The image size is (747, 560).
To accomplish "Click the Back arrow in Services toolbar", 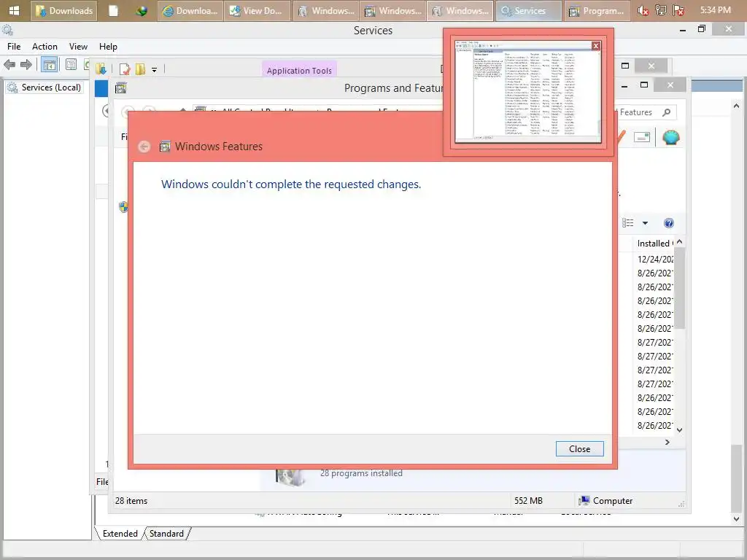I will 9,64.
